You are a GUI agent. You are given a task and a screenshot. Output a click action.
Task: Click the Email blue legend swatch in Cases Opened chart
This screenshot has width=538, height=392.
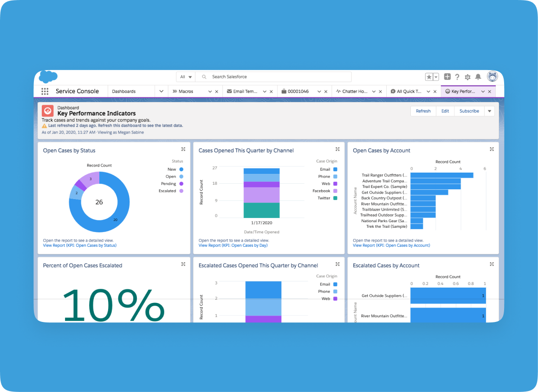[x=335, y=169]
